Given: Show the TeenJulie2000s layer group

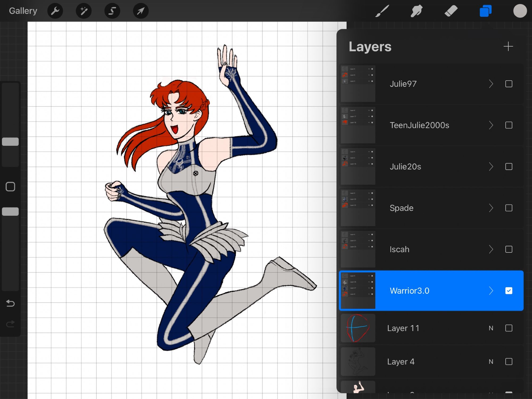Looking at the screenshot, I should (509, 125).
